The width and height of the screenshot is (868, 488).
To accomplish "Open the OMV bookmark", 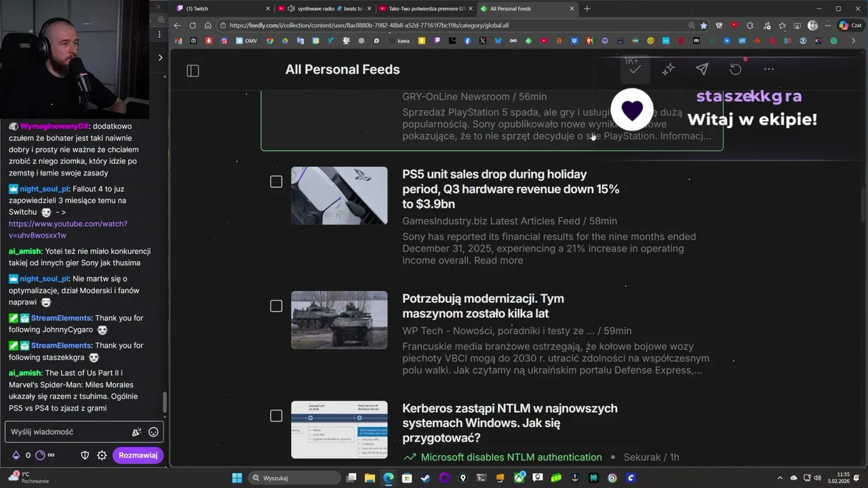I will [x=247, y=41].
